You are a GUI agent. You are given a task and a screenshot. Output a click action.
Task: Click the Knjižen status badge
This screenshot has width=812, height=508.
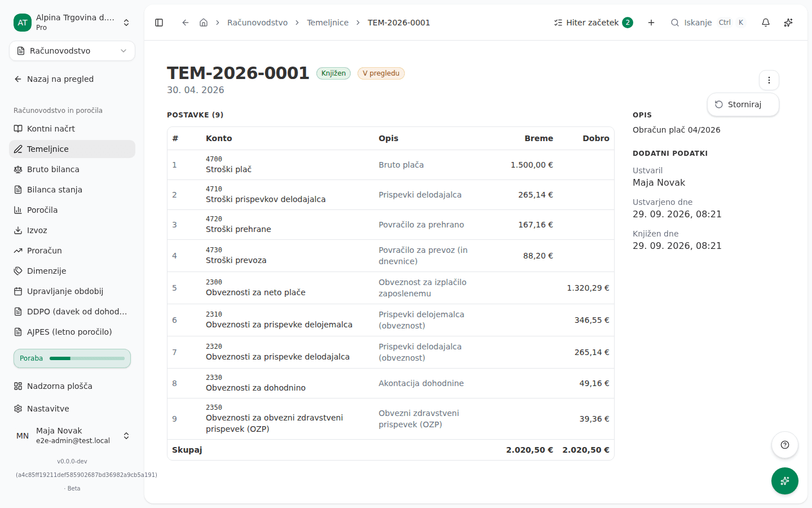[x=333, y=73]
